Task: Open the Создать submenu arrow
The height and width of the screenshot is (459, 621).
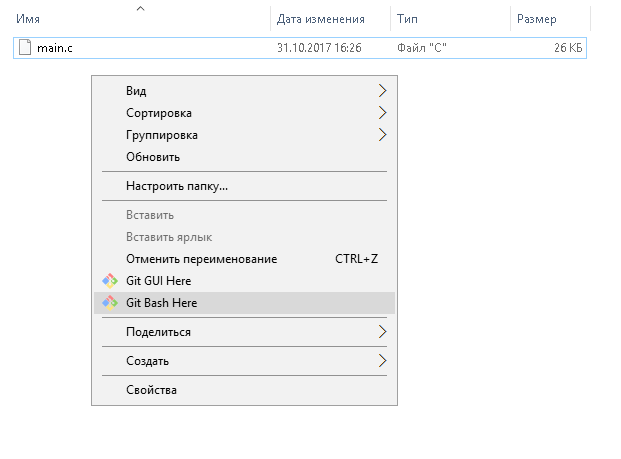Action: [382, 361]
